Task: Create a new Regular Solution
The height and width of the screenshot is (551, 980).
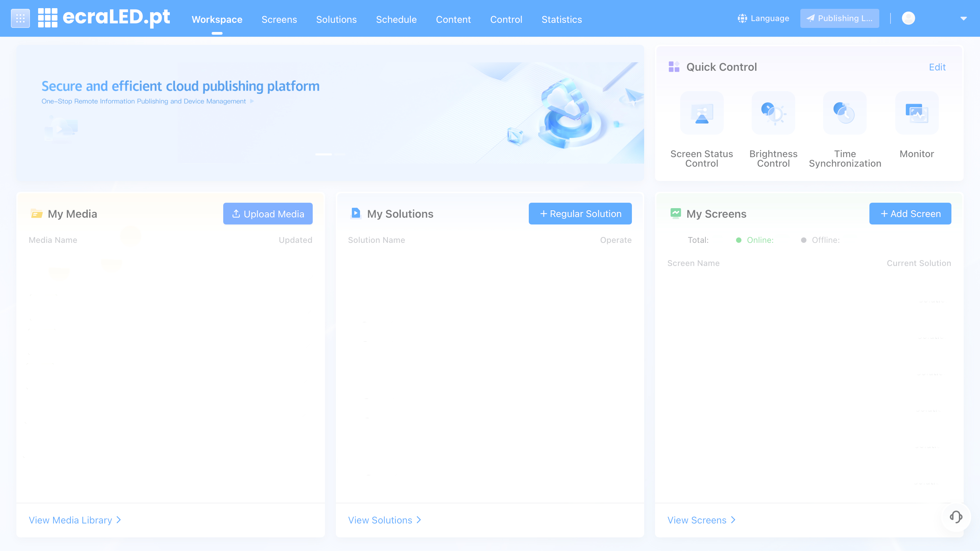Action: point(580,213)
